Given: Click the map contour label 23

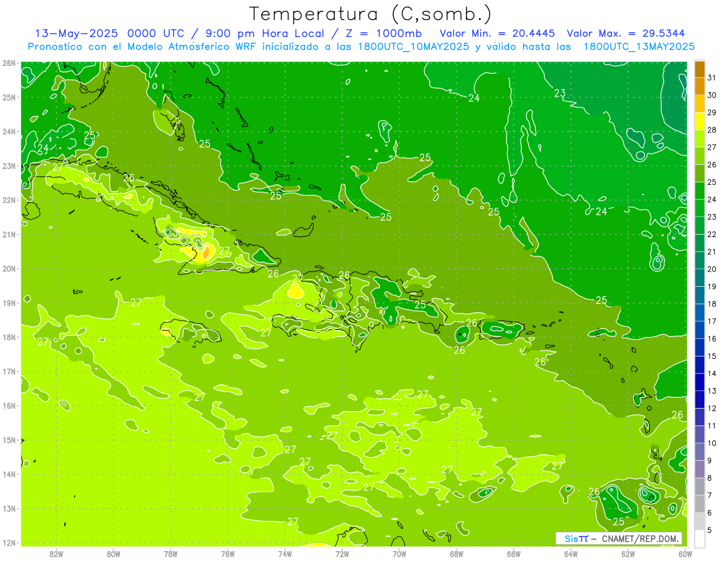Looking at the screenshot, I should [560, 93].
